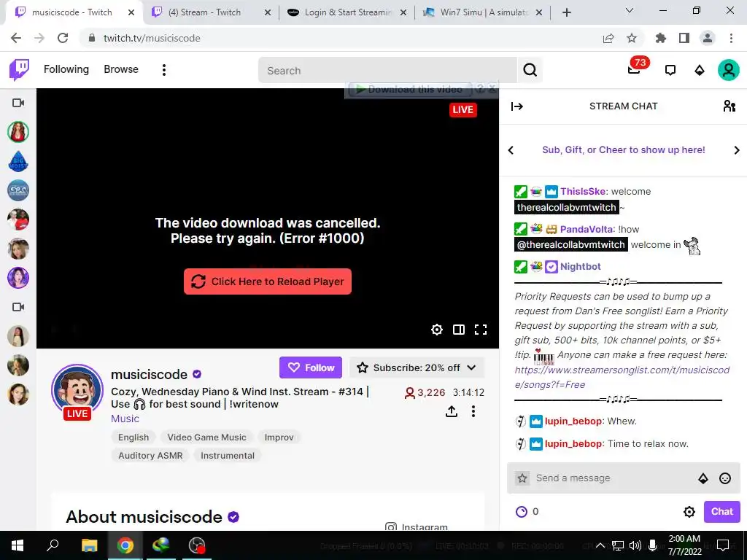Open the Following page
747x560 pixels.
pos(66,69)
